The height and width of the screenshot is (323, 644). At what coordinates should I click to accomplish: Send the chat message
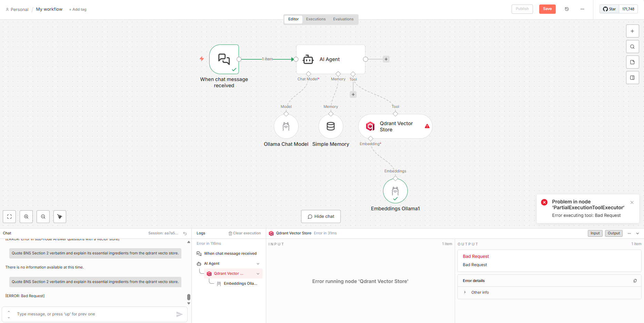pos(179,314)
